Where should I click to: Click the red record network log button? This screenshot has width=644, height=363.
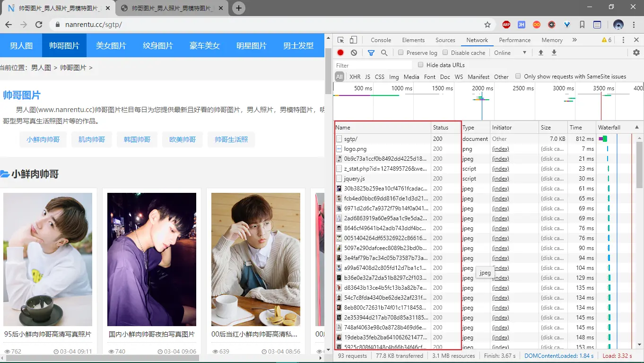click(x=340, y=52)
